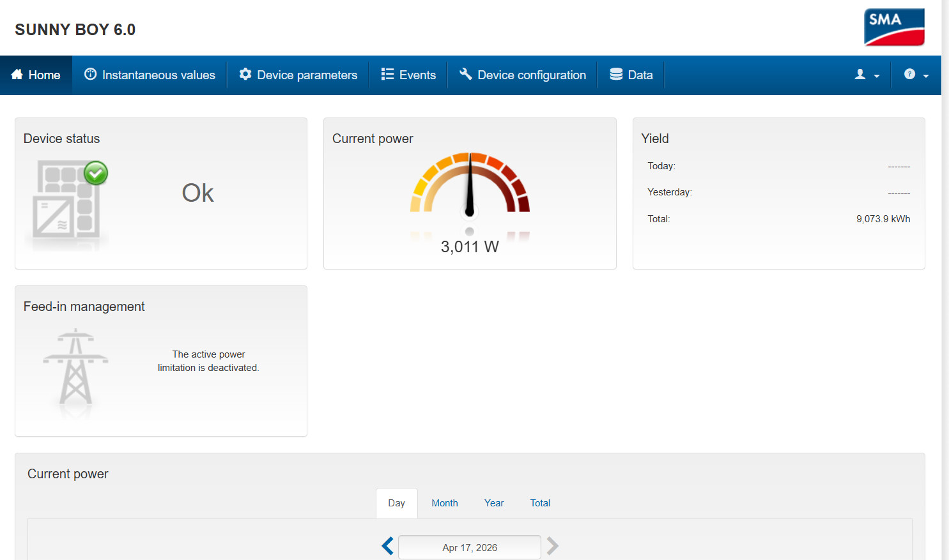The image size is (949, 560).
Task: Open the Home menu item
Action: coord(36,75)
